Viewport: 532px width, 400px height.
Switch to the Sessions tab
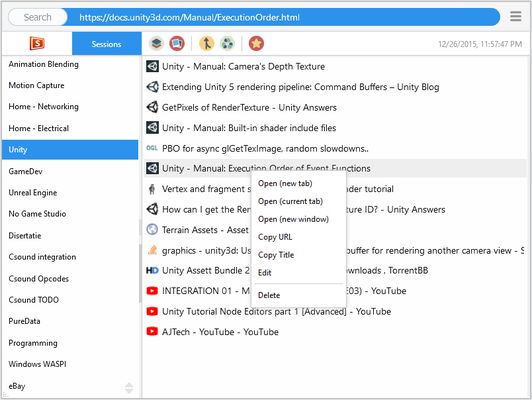pos(107,43)
